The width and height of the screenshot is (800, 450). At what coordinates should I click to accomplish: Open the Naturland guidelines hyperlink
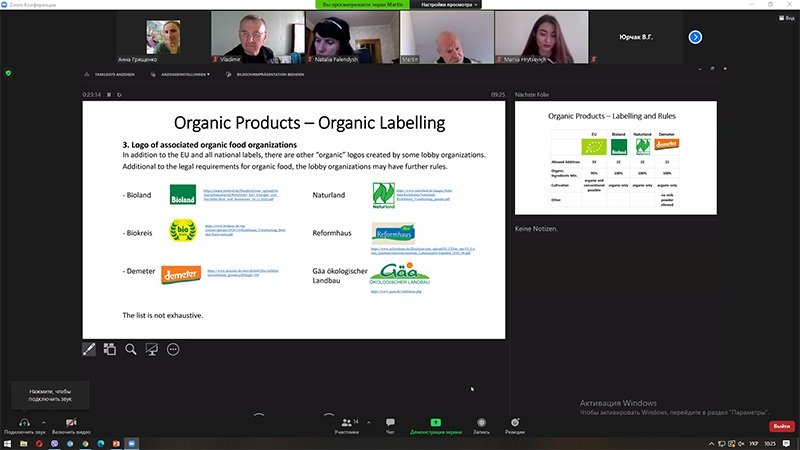[x=424, y=195]
